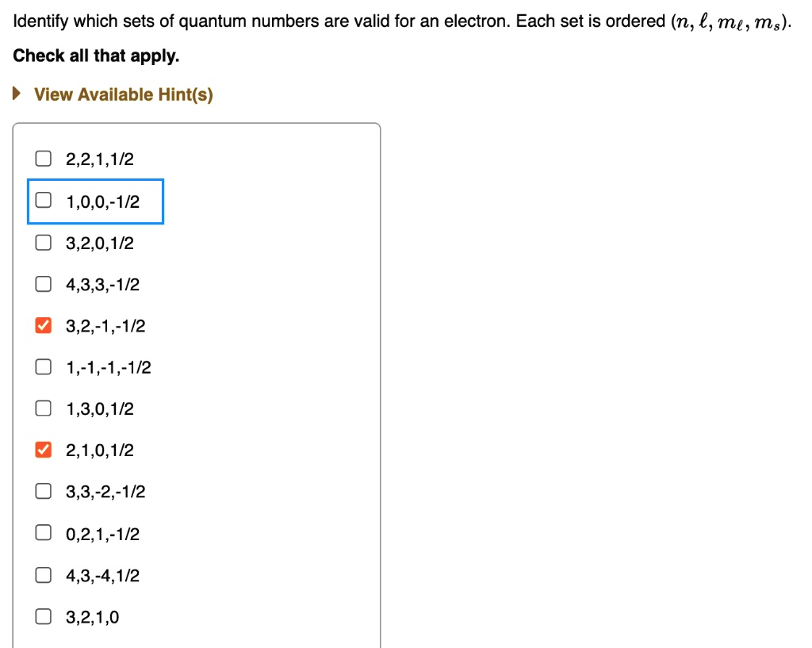Check the 2,2,1,1/2 checkbox
This screenshot has width=812, height=648.
click(x=43, y=159)
